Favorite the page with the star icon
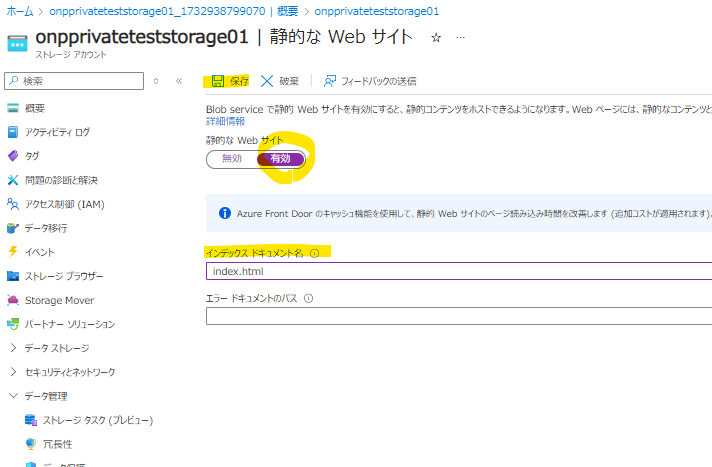Screen dimensions: 712x467 (x=436, y=38)
